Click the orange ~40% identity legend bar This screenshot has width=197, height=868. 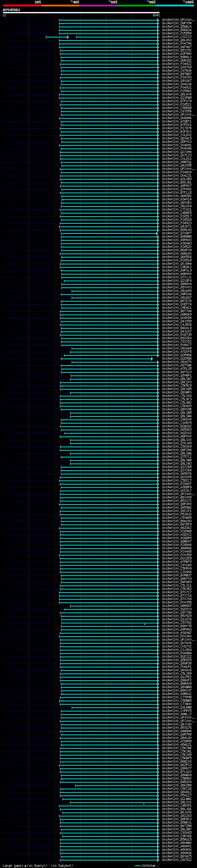pos(60,6)
